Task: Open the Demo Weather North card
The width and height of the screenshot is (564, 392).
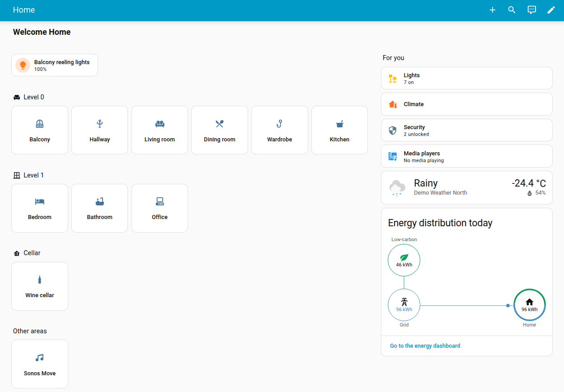Action: tap(467, 187)
